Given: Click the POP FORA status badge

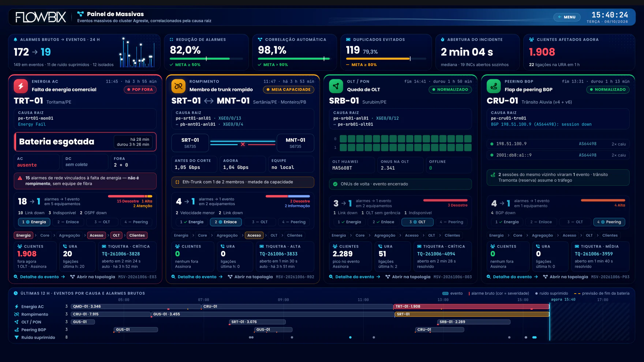Looking at the screenshot, I should 140,90.
